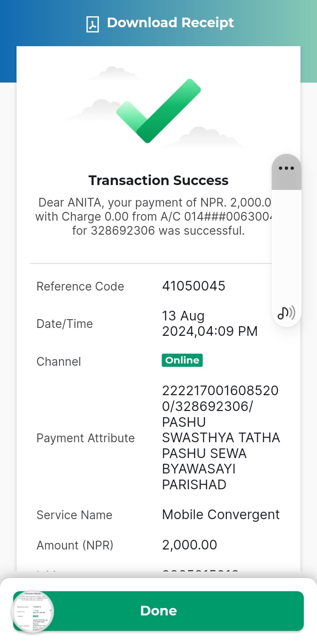Select the amount value 2,000.00
This screenshot has width=317, height=644.
click(x=190, y=545)
